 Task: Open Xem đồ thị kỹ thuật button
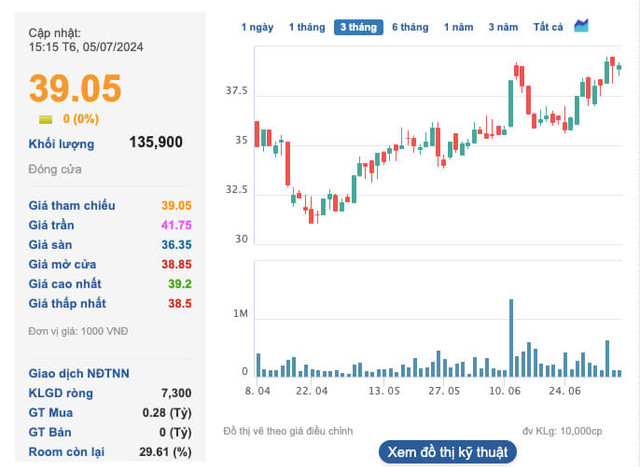point(448,452)
